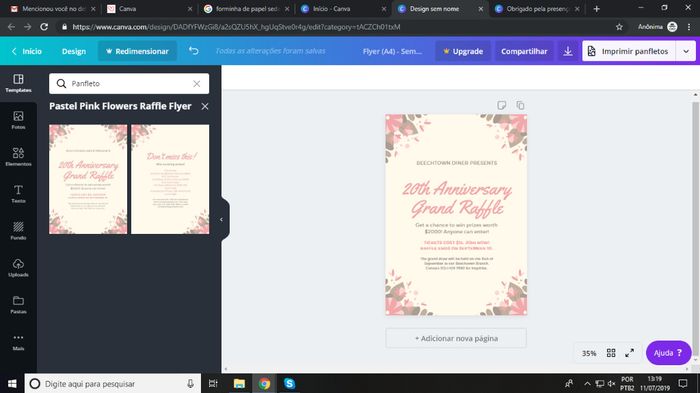
Task: Switch to the Mencionou você browser tab
Action: point(53,8)
